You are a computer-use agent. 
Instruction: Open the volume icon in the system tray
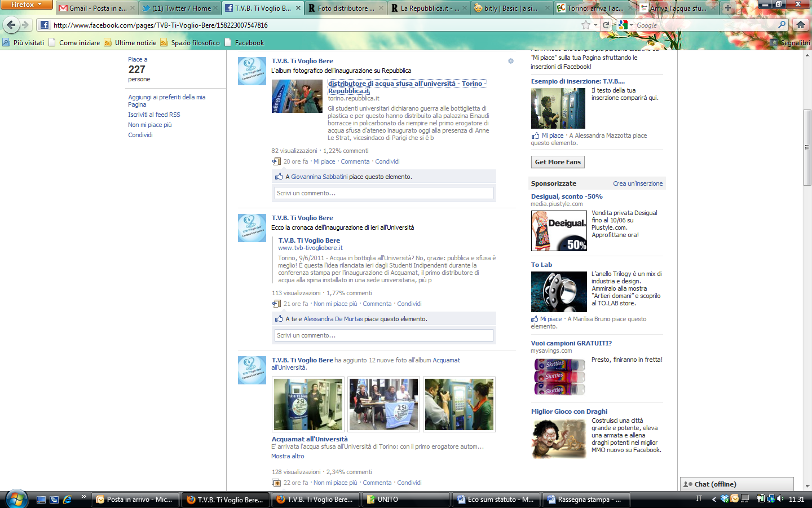click(780, 499)
